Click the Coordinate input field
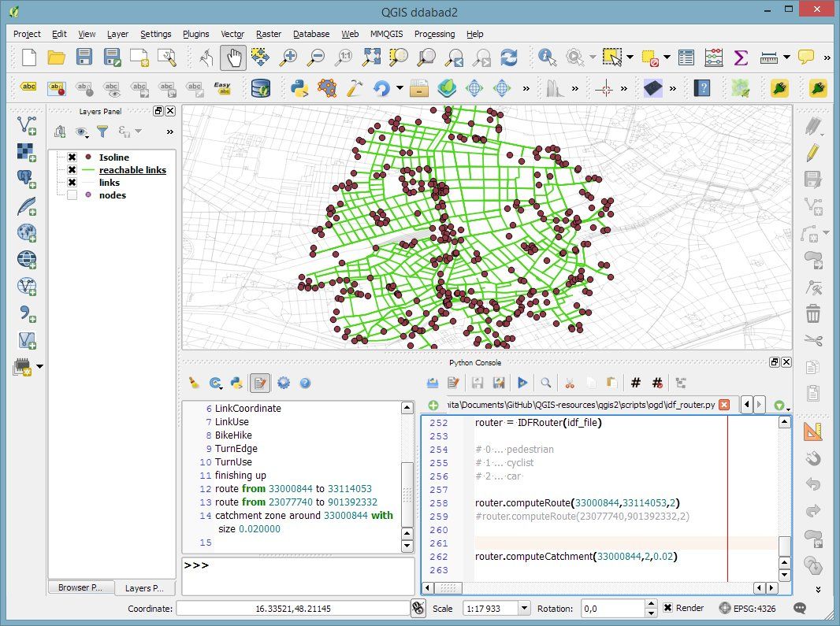Image resolution: width=840 pixels, height=626 pixels. (x=292, y=608)
